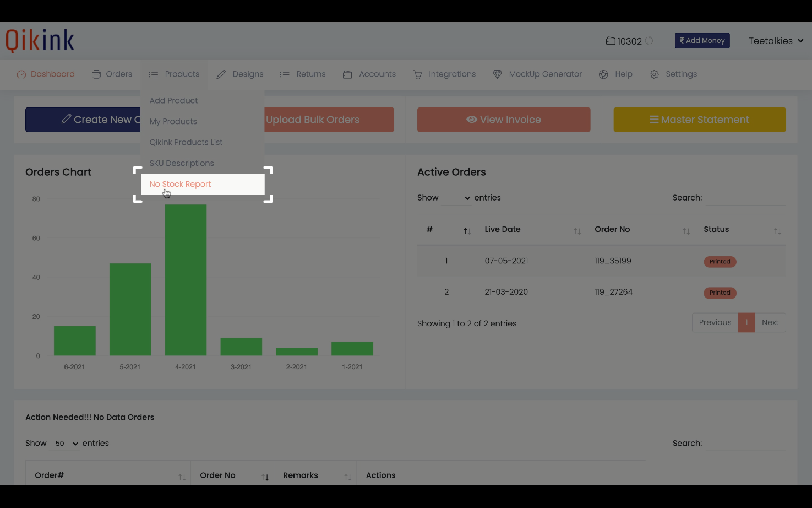Image resolution: width=812 pixels, height=508 pixels.
Task: Select the Designs pencil icon
Action: (x=221, y=73)
